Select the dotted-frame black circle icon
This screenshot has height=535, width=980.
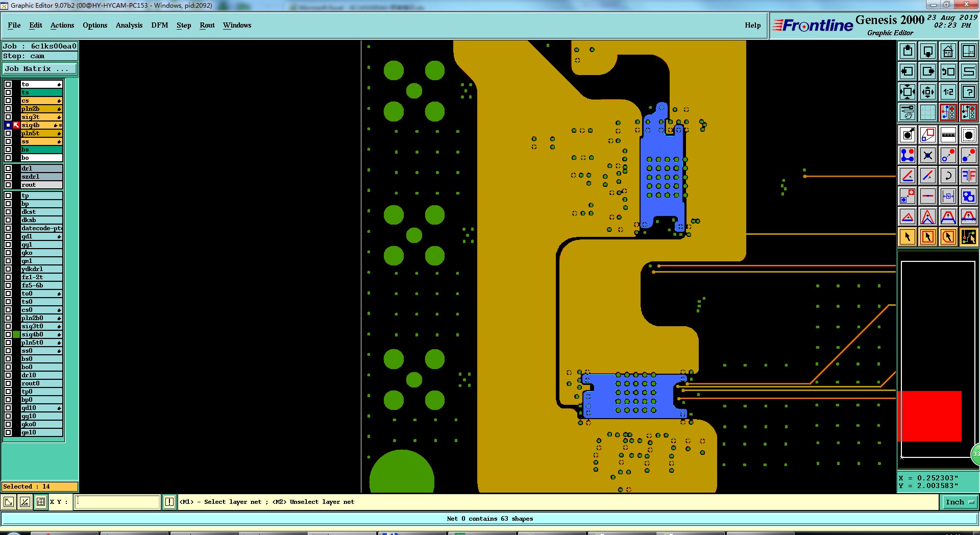point(968,135)
